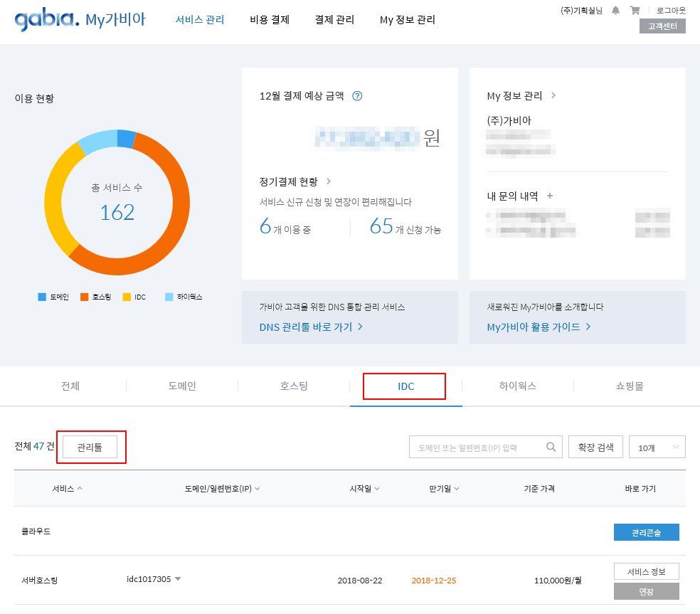Click the total service count 162
The image size is (700, 614).
coord(117,212)
